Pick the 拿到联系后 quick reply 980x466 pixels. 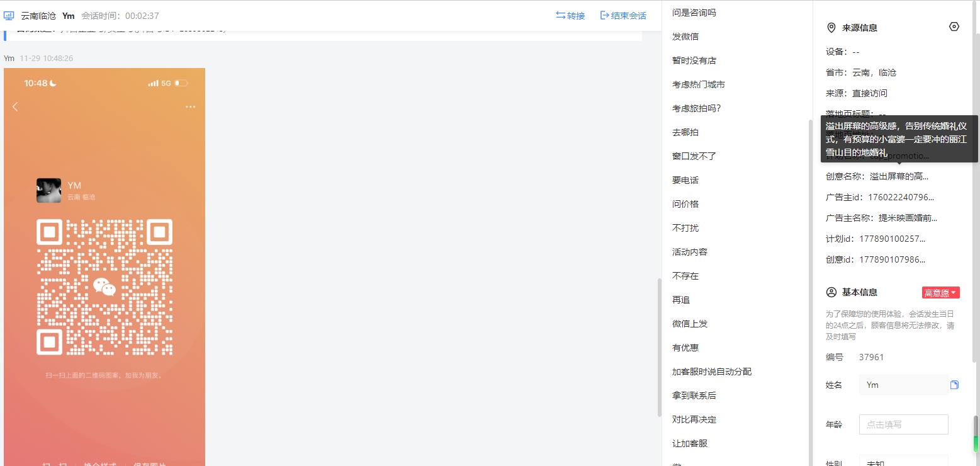click(694, 395)
